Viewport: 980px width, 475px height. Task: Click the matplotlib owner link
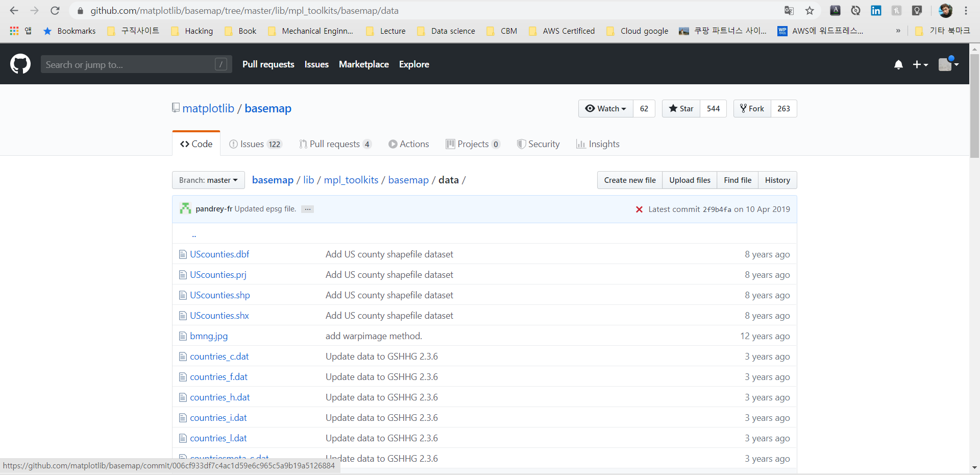pyautogui.click(x=208, y=108)
